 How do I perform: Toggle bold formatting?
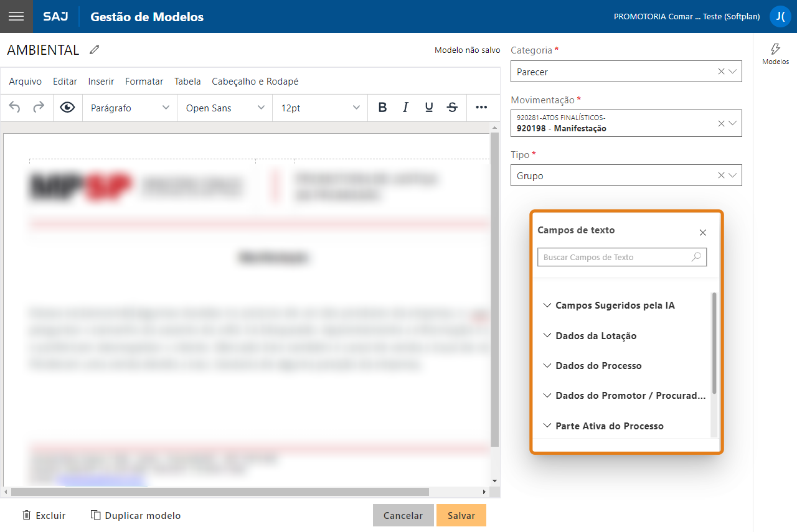(x=382, y=108)
